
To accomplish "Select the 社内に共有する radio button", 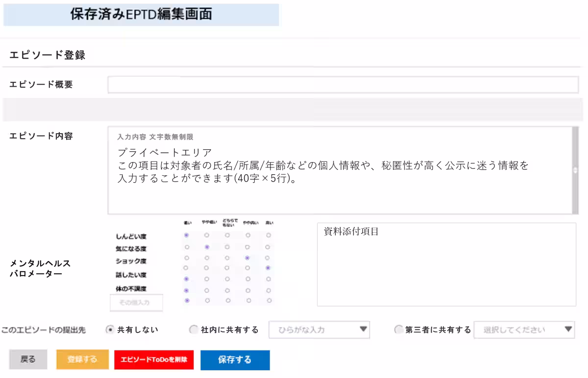I will point(194,330).
